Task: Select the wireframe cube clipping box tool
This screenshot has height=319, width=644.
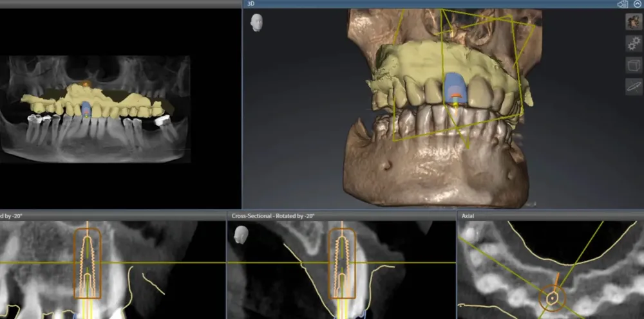Action: tap(634, 65)
